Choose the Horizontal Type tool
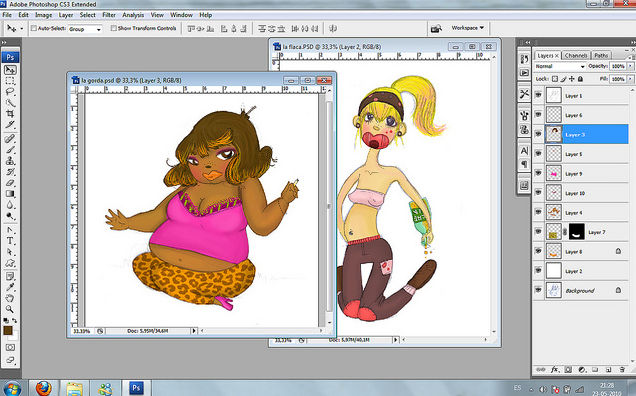 (x=10, y=241)
